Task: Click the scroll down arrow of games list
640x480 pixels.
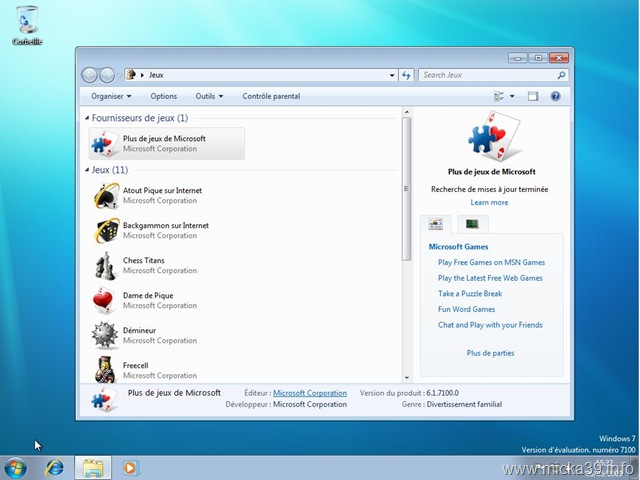Action: [x=406, y=378]
